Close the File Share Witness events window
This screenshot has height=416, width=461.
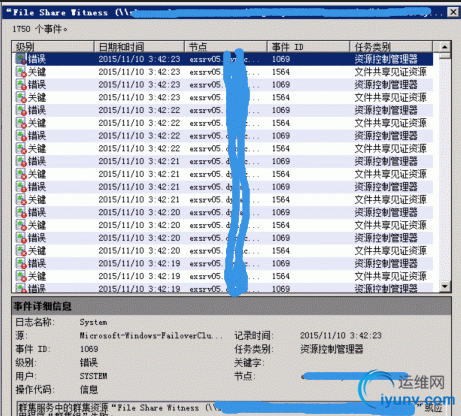(x=453, y=12)
